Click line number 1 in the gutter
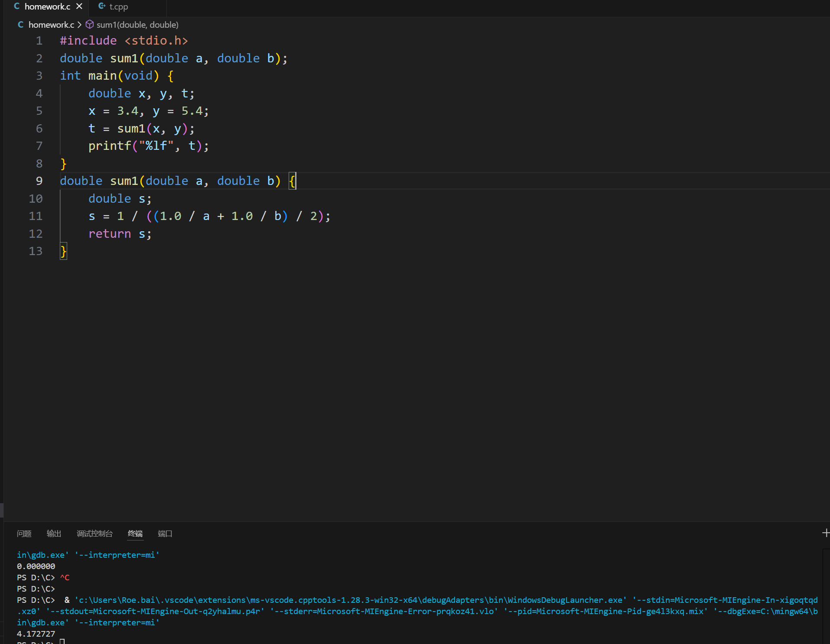 (39, 41)
